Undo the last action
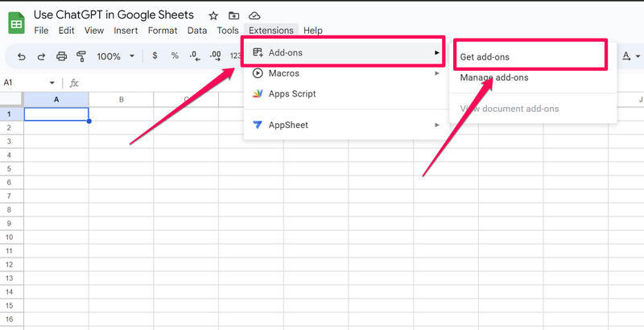This screenshot has height=330, width=644. coord(22,56)
